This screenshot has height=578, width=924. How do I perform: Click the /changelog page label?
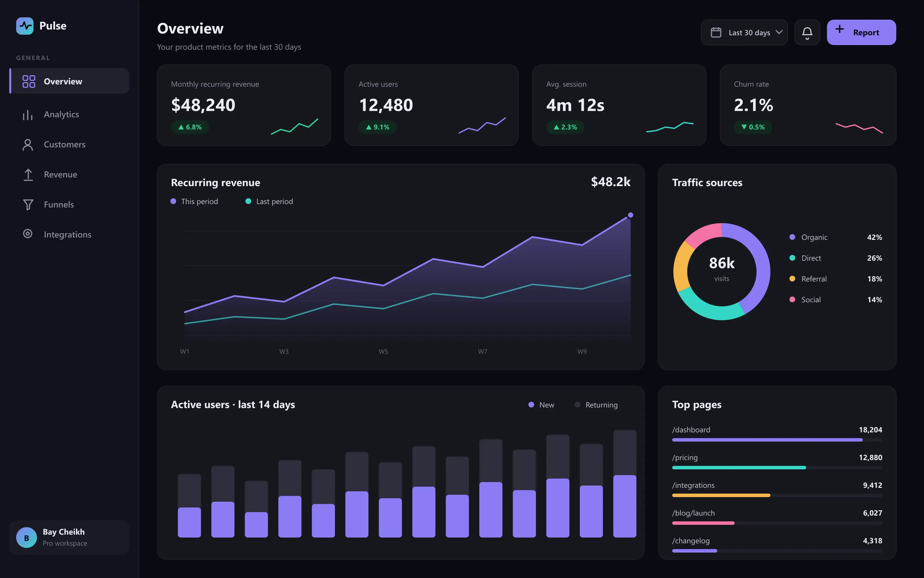[691, 540]
